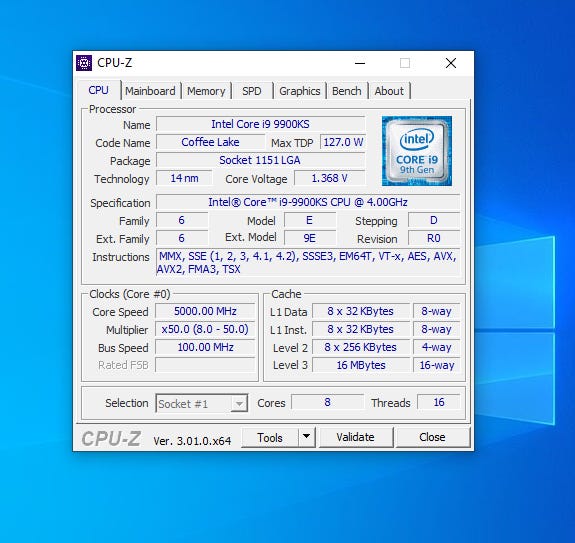The height and width of the screenshot is (543, 575).
Task: Click the multiplier x50.0 (8.0 - 50.0) value
Action: [x=205, y=329]
